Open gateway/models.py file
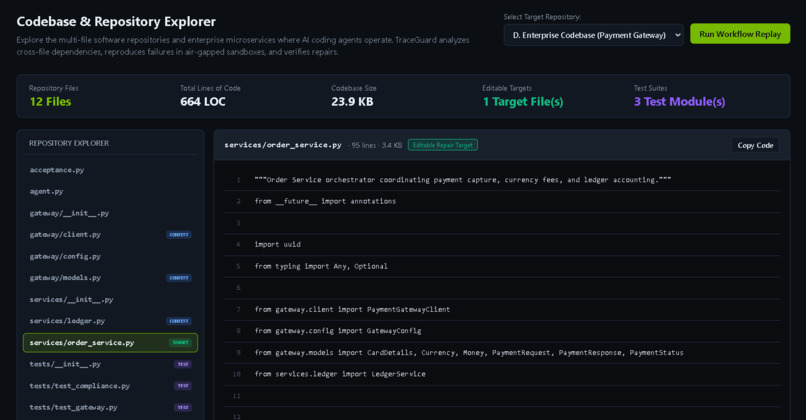 click(110, 278)
